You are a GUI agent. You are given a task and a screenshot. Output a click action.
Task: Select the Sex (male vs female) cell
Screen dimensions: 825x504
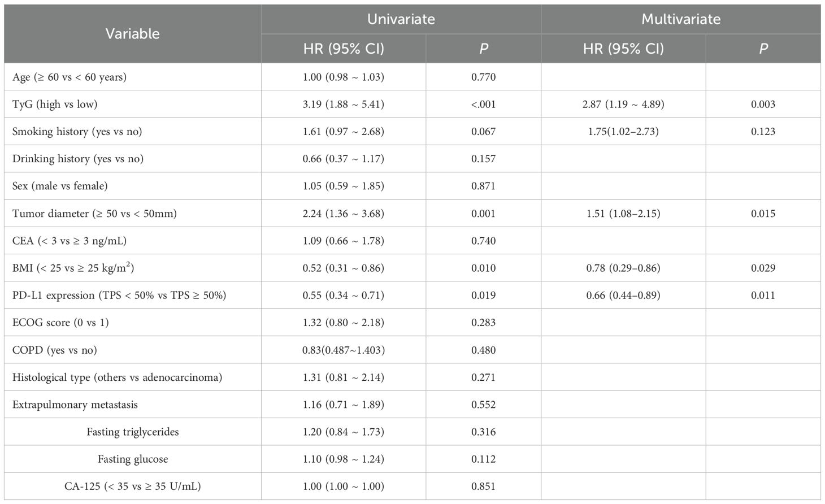pyautogui.click(x=60, y=186)
